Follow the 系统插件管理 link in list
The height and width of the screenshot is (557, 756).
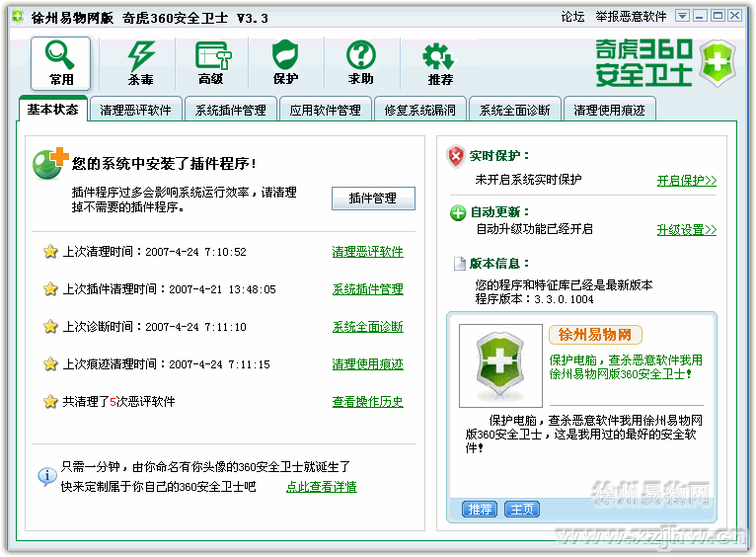click(x=367, y=288)
